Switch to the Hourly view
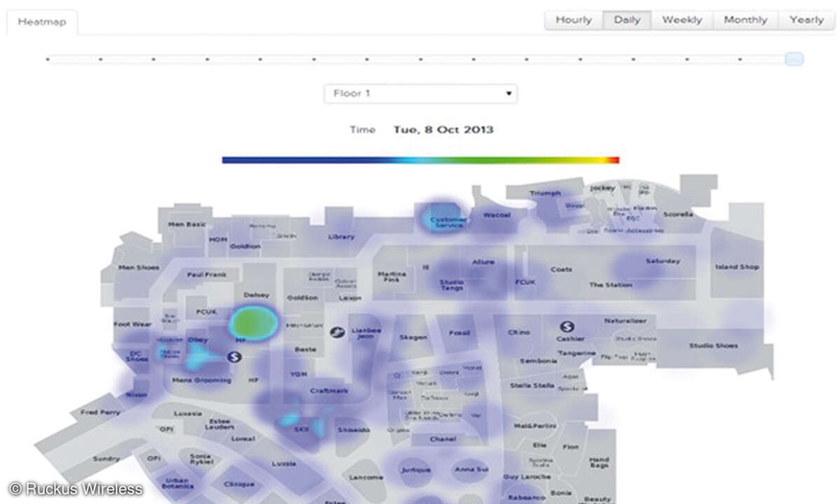This screenshot has height=504, width=840. click(574, 20)
